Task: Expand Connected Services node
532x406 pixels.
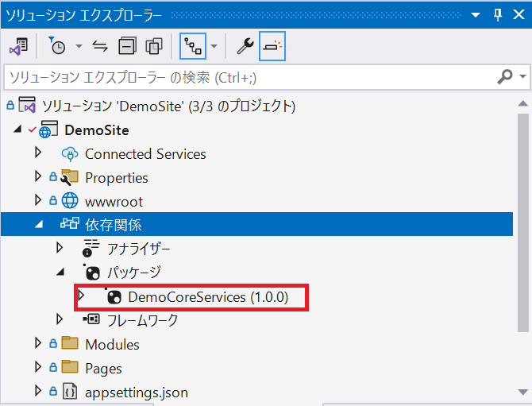Action: pos(38,153)
